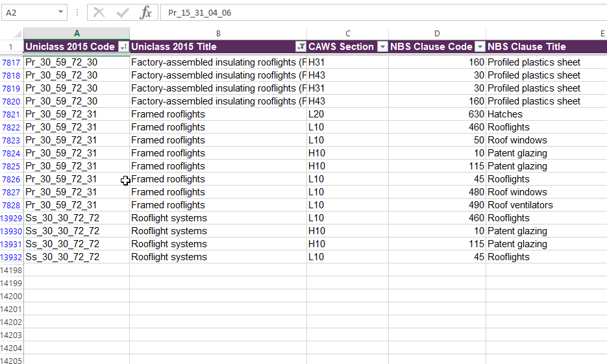Click clause code 115 in row 13931
Screen dimensions: 607x364
point(437,244)
